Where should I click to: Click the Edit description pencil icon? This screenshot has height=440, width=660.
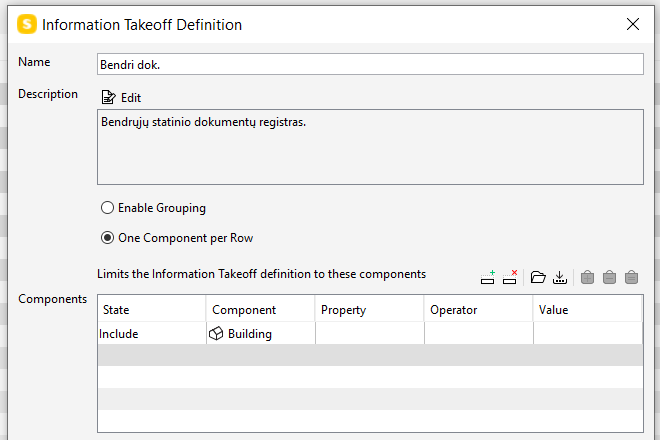108,97
